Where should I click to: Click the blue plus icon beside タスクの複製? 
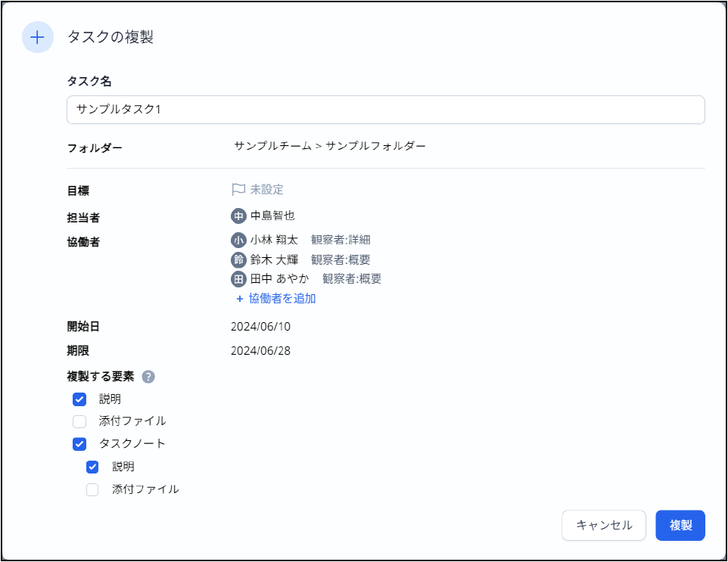coord(38,37)
